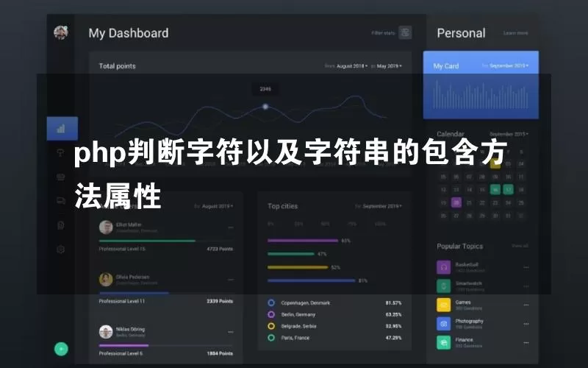This screenshot has width=588, height=368.
Task: Open more options for Games topic
Action: point(526,305)
